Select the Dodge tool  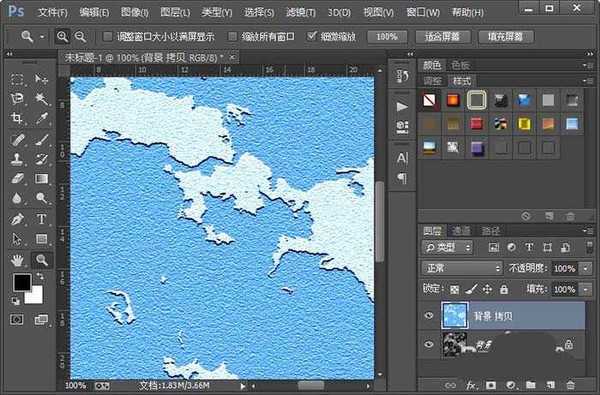pos(41,198)
